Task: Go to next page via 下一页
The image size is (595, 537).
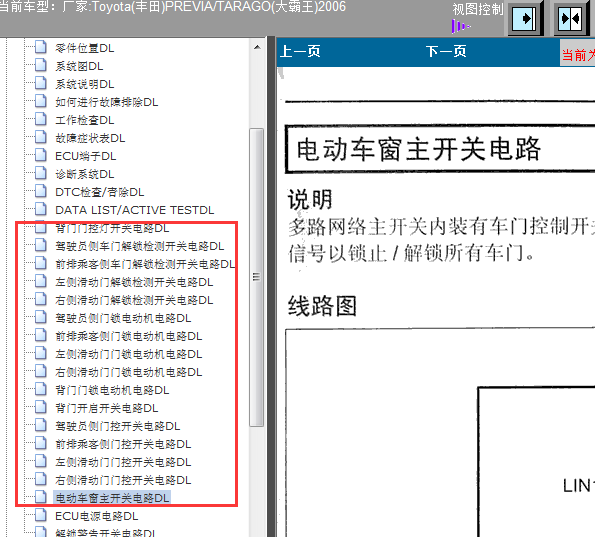Action: click(x=446, y=51)
